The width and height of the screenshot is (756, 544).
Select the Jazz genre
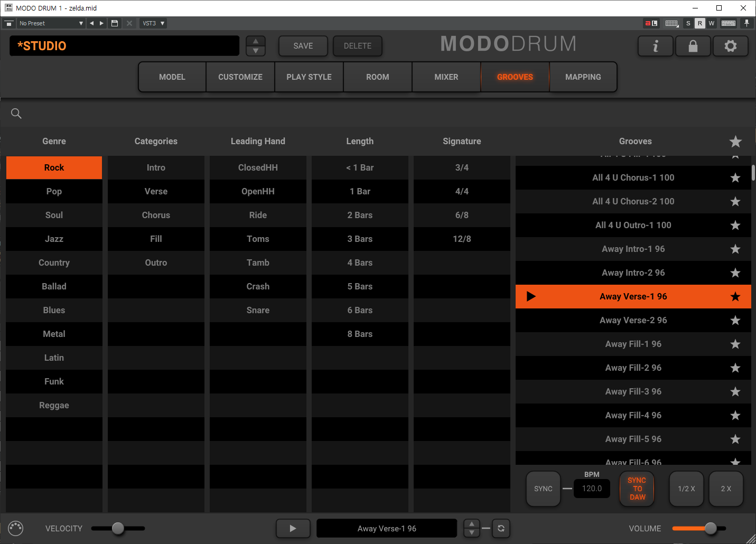[54, 239]
